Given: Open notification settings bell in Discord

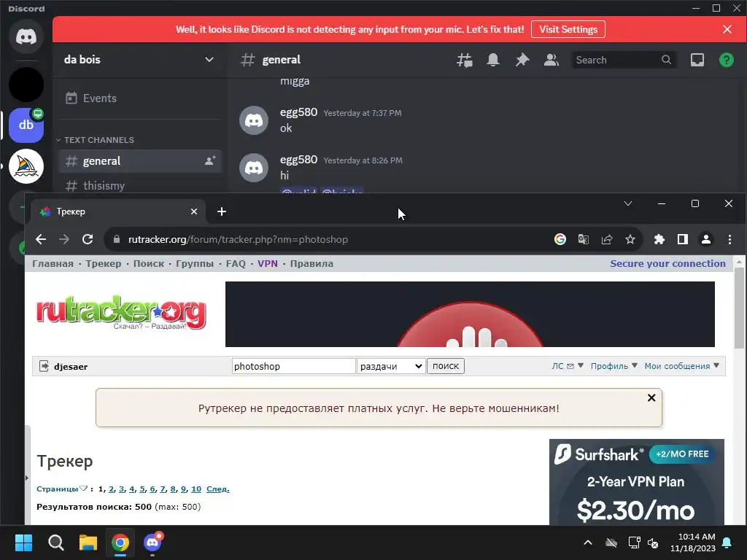Looking at the screenshot, I should pyautogui.click(x=493, y=60).
